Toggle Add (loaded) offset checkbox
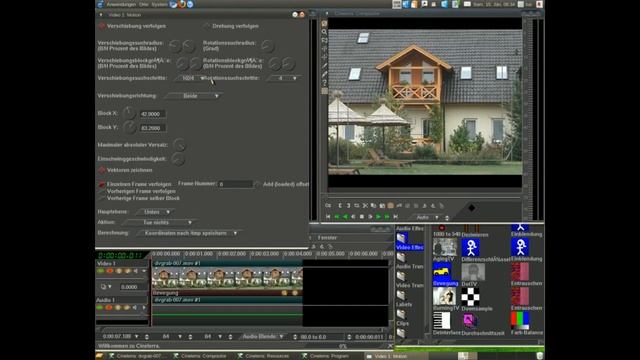The width and height of the screenshot is (640, 360). (x=258, y=184)
